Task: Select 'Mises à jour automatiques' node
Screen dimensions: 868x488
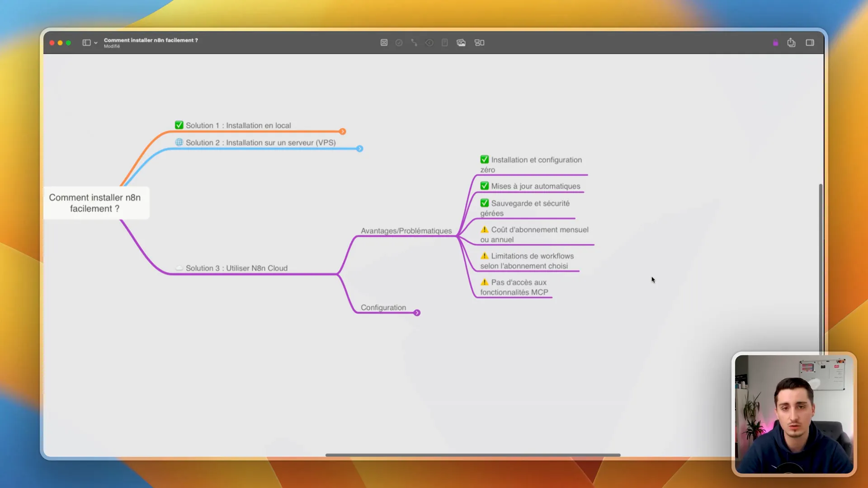Action: pos(530,186)
